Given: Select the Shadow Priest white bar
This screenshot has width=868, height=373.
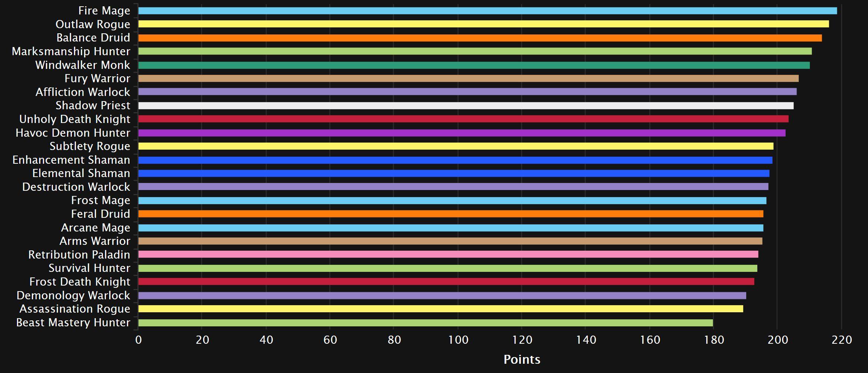Looking at the screenshot, I should 466,106.
